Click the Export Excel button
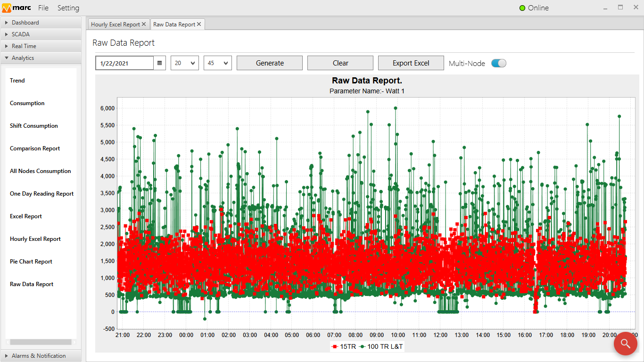Screen dimensions: 644x362 click(x=411, y=63)
